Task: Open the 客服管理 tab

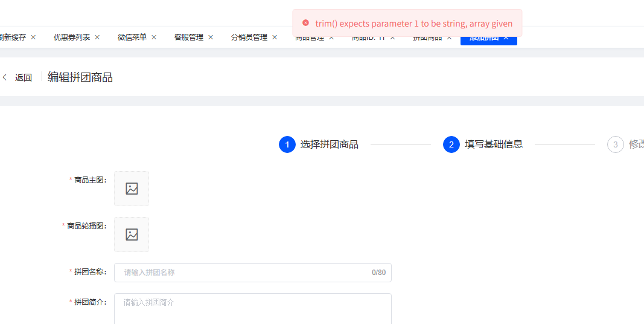Action: (x=188, y=37)
